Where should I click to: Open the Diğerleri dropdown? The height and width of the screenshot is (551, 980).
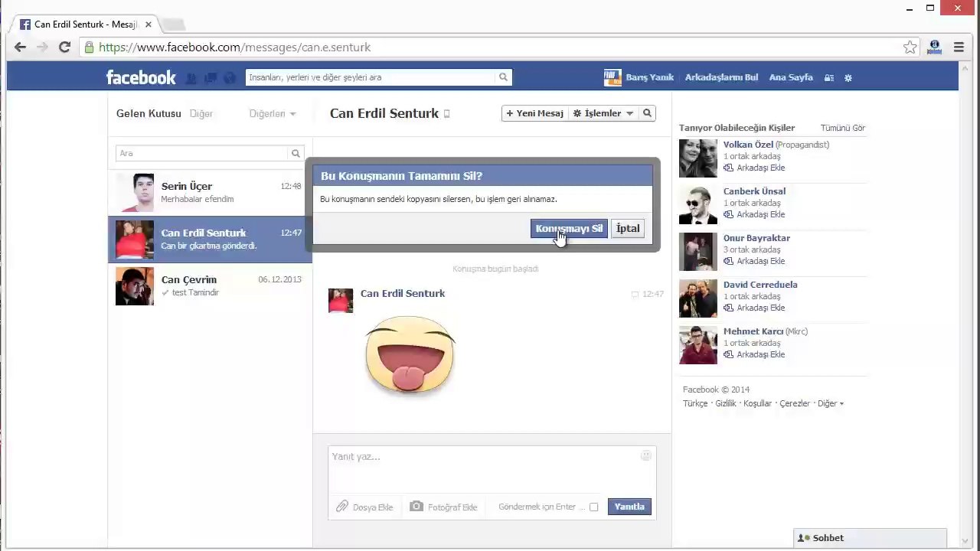point(273,114)
